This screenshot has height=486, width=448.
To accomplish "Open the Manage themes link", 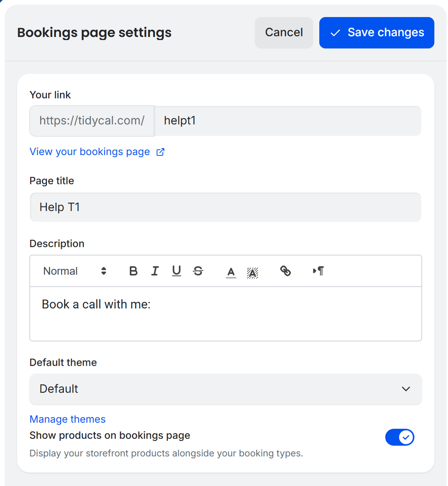I will click(68, 419).
